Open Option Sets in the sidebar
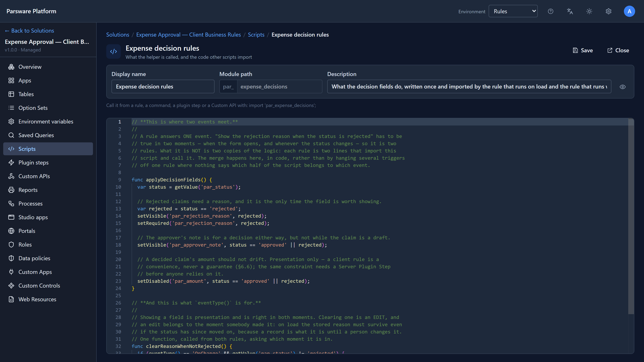 tap(48, 108)
